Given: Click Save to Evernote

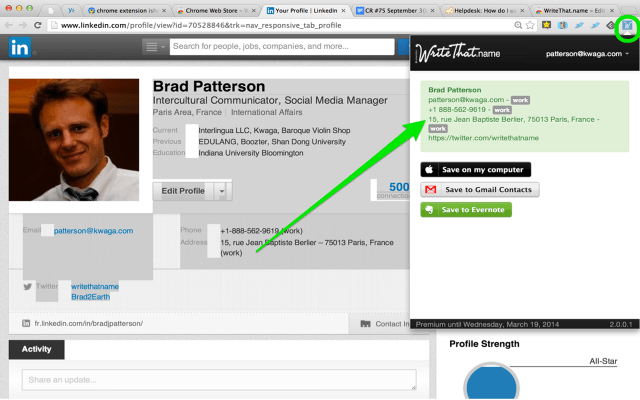Looking at the screenshot, I should click(x=466, y=210).
